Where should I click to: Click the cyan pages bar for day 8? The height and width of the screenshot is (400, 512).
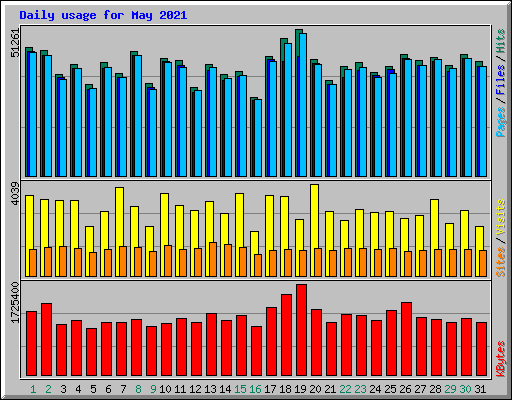138,116
